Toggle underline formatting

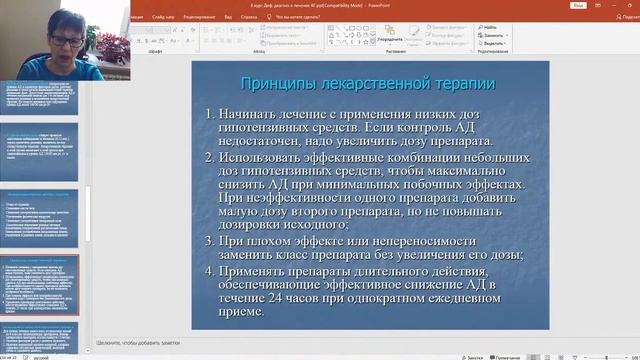[x=139, y=41]
